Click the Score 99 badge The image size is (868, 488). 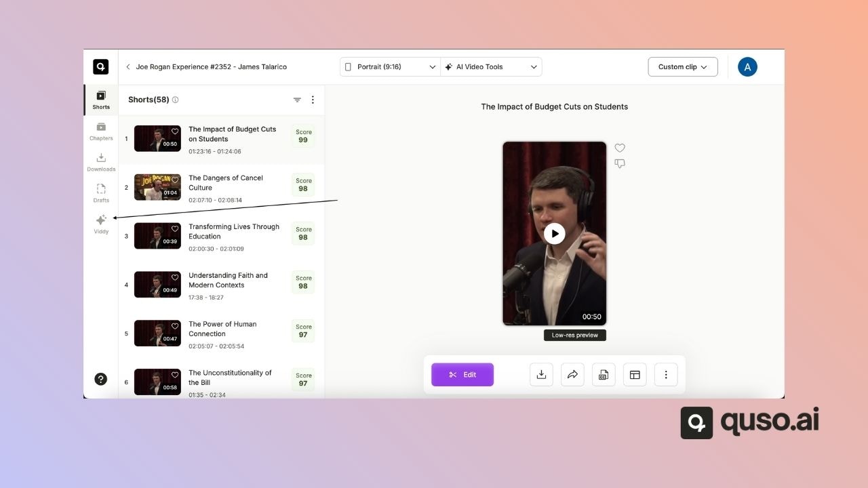coord(303,136)
